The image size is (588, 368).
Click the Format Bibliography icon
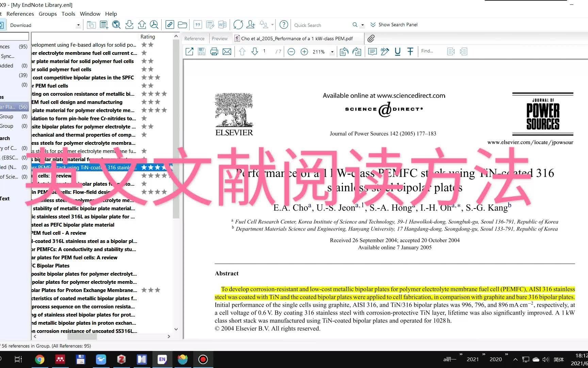click(210, 25)
